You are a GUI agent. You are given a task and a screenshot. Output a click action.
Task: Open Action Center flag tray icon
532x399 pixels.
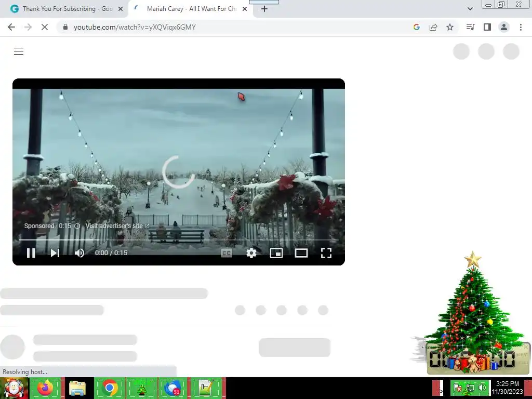[458, 388]
